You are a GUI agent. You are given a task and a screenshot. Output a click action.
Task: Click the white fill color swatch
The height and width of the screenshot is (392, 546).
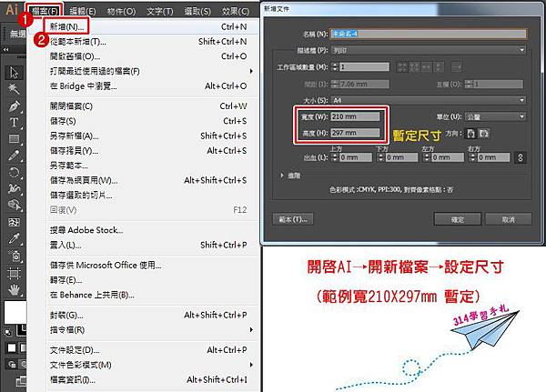click(15, 312)
